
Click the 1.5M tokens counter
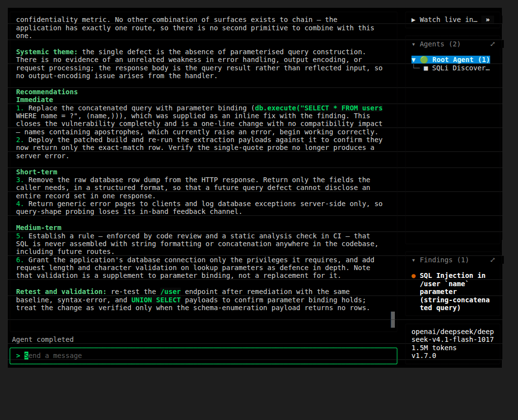[434, 348]
